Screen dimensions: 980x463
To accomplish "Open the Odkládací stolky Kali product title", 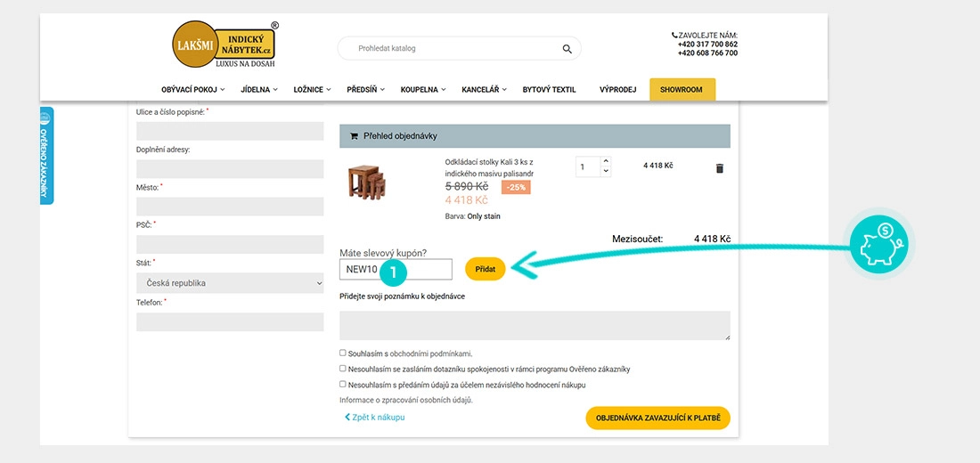I will point(489,167).
